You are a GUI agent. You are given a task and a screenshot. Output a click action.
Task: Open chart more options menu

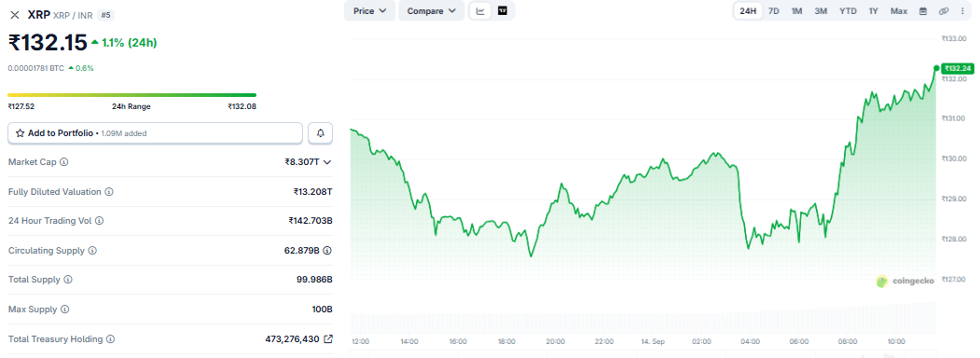(x=963, y=10)
